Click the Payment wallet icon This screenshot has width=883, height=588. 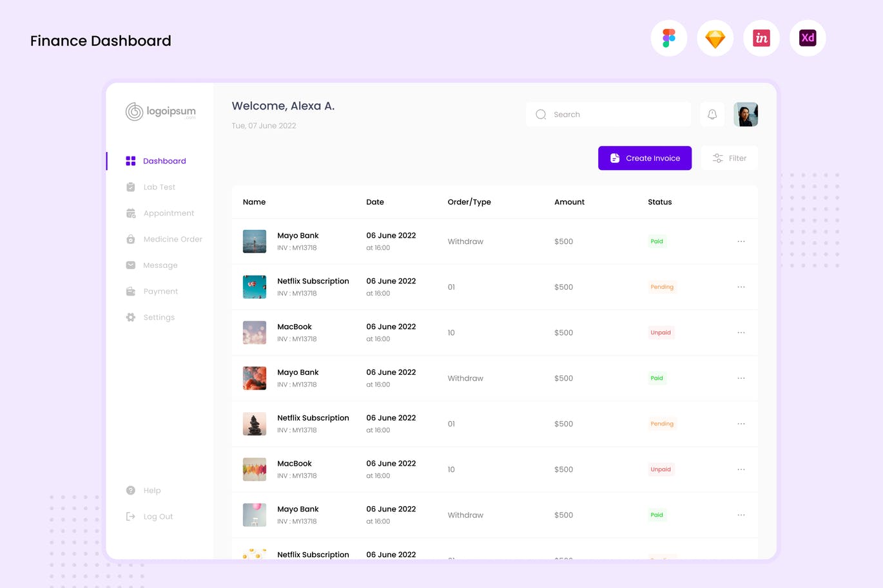[131, 291]
